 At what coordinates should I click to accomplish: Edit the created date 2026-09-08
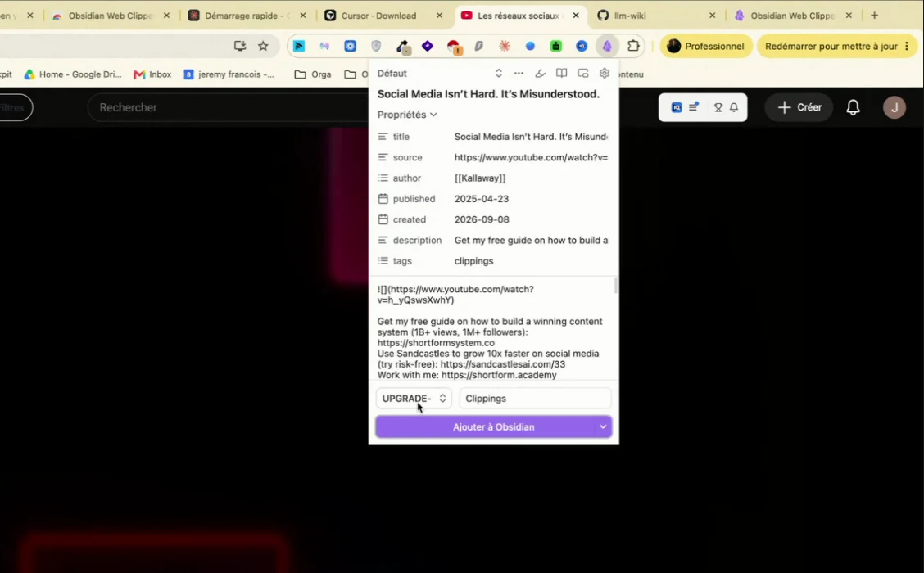pyautogui.click(x=482, y=219)
